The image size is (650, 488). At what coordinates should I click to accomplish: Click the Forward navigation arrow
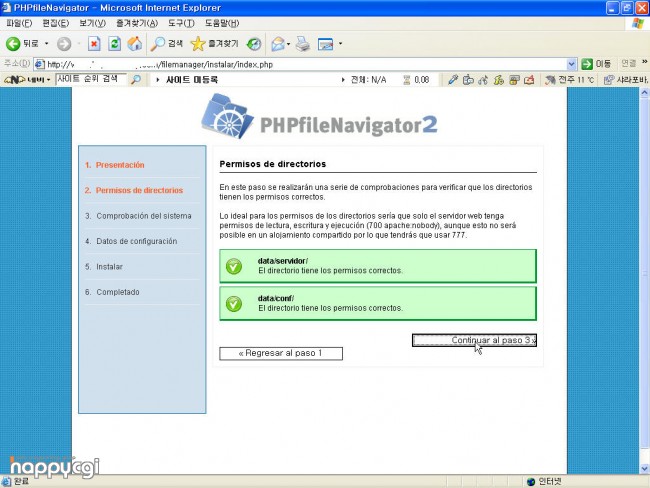[x=64, y=44]
